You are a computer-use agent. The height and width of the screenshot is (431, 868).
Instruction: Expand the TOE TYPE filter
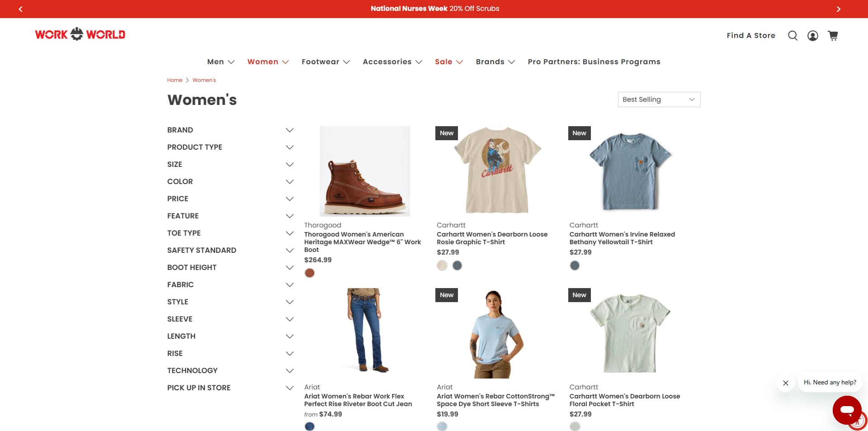231,233
